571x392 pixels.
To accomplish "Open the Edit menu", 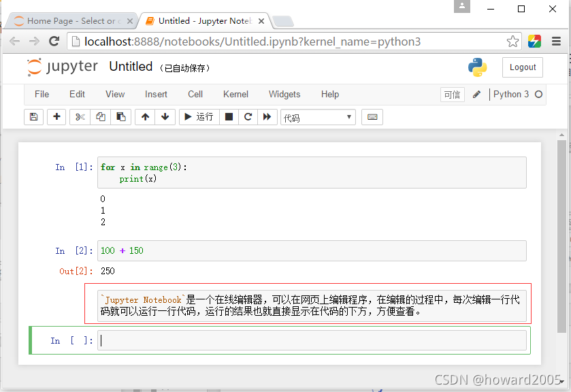I will [x=77, y=95].
